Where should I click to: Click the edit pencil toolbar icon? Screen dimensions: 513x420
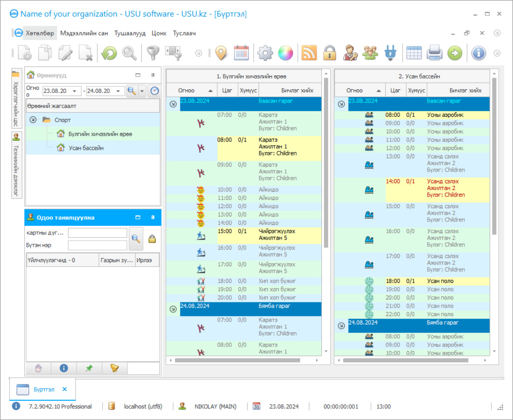[65, 53]
